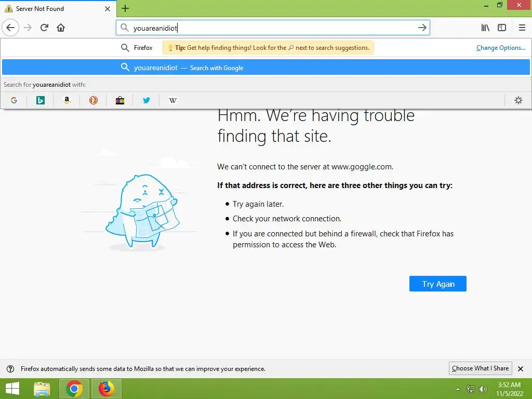Open the Firefox home page icon
The image size is (532, 399).
click(x=61, y=28)
